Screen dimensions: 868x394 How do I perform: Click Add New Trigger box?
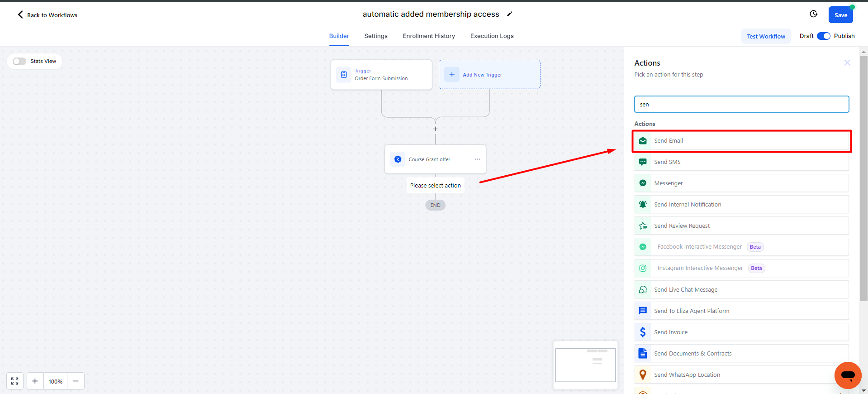click(489, 75)
